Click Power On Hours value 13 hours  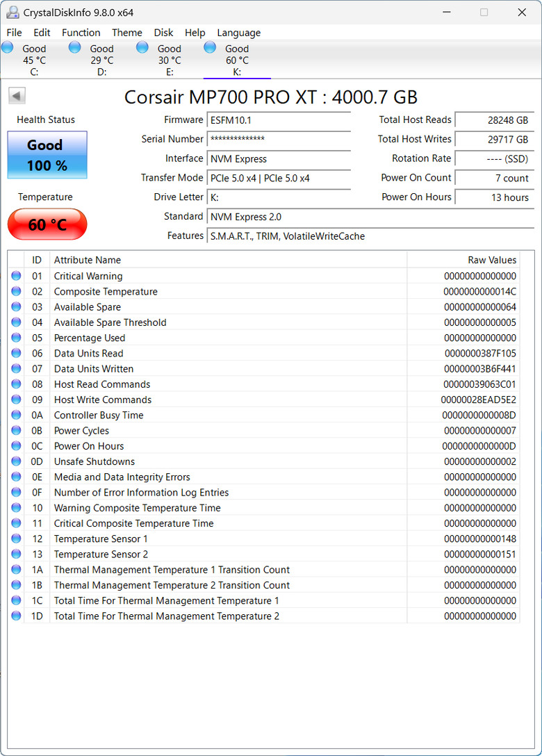tap(494, 197)
